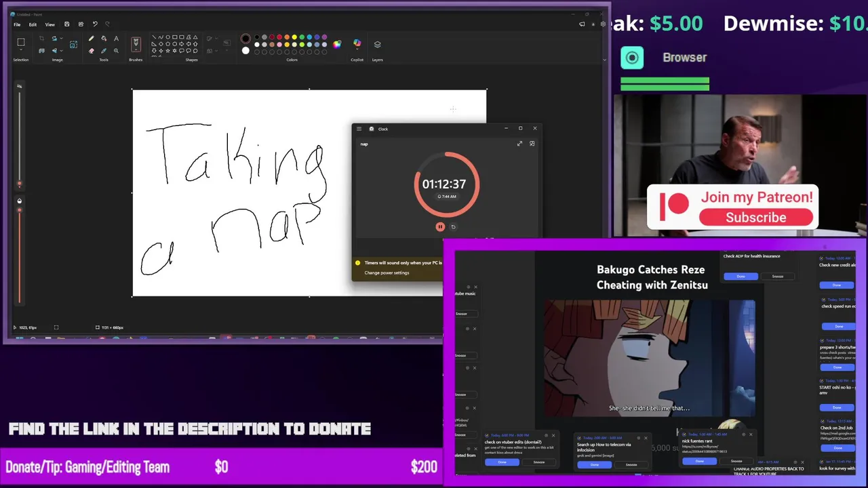Dismiss the vtuber edits reminder card
This screenshot has height=488, width=868.
point(553,436)
